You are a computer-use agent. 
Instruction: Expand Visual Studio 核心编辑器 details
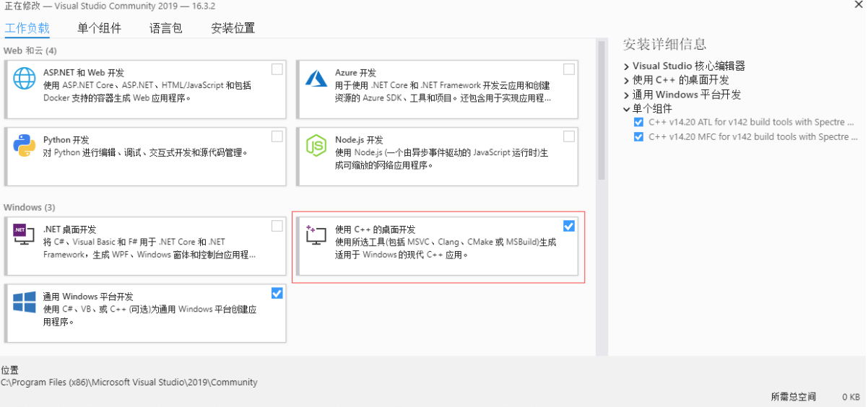pyautogui.click(x=626, y=66)
